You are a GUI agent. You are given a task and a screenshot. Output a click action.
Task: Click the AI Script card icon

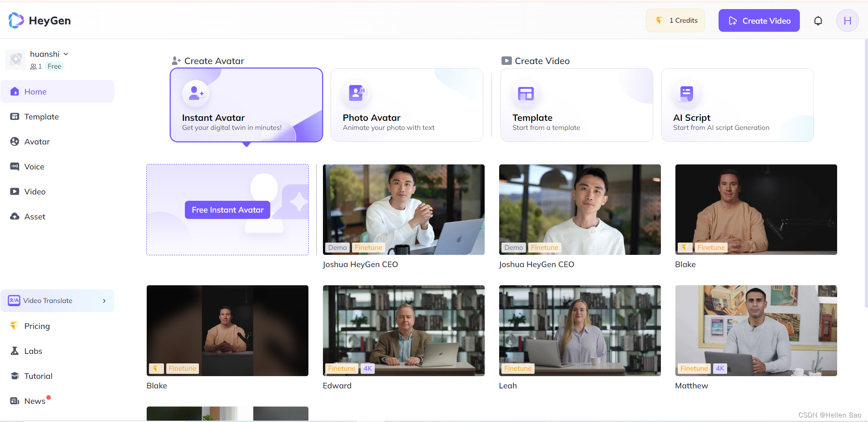(686, 94)
